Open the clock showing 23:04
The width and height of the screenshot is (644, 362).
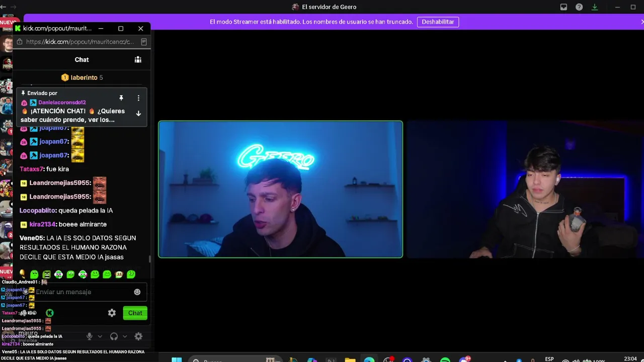coord(630,359)
